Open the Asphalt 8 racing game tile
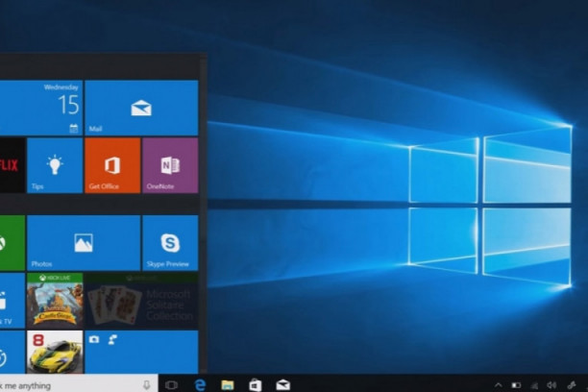 coord(55,352)
